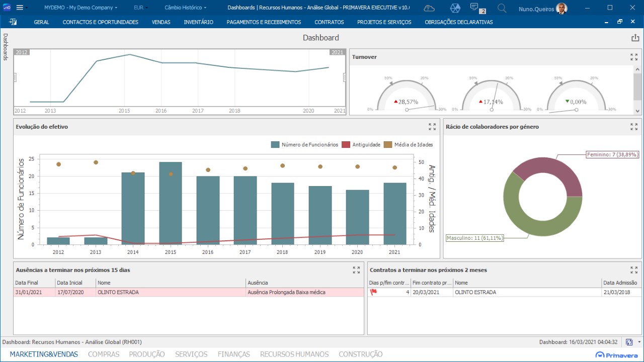Open the vertical Dashboards side tab
Screen dimensions: 644x362
pos(6,47)
